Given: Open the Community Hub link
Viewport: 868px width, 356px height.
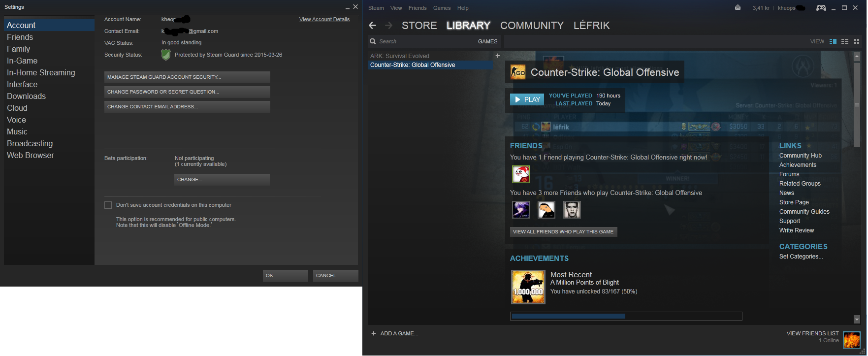Looking at the screenshot, I should click(x=801, y=156).
